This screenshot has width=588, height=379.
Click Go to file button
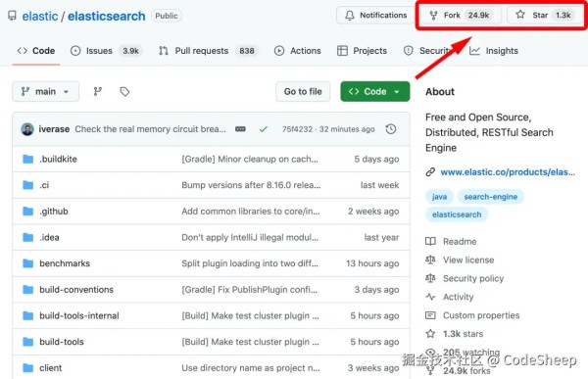pyautogui.click(x=303, y=91)
